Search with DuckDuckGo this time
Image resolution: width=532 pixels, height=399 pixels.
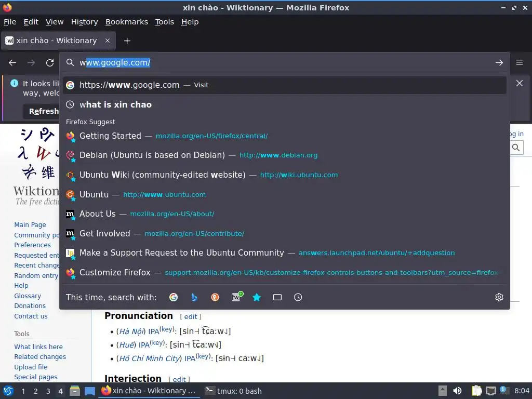click(215, 297)
